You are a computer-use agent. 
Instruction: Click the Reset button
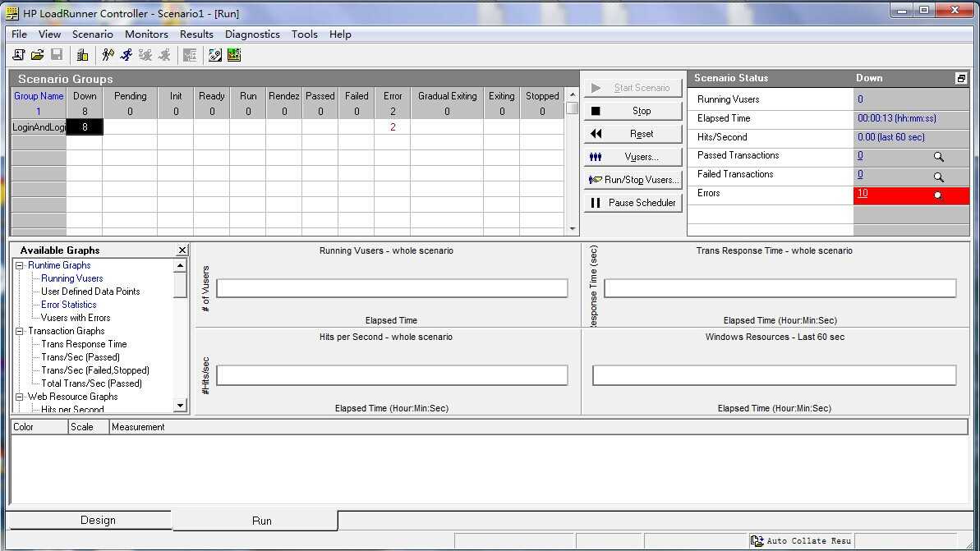pyautogui.click(x=633, y=134)
